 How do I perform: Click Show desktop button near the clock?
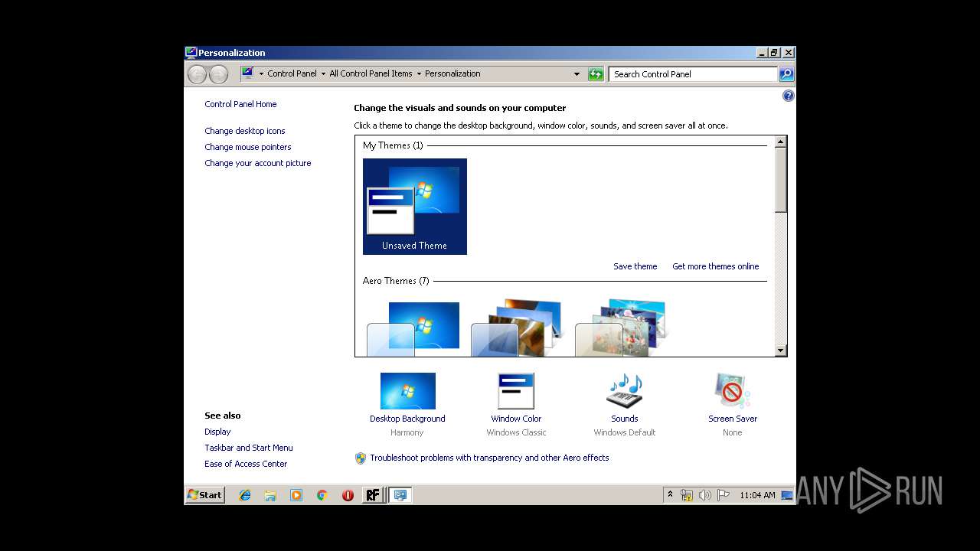point(787,495)
